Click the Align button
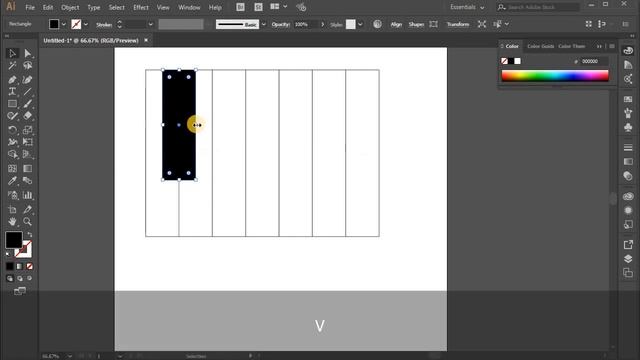 396,24
